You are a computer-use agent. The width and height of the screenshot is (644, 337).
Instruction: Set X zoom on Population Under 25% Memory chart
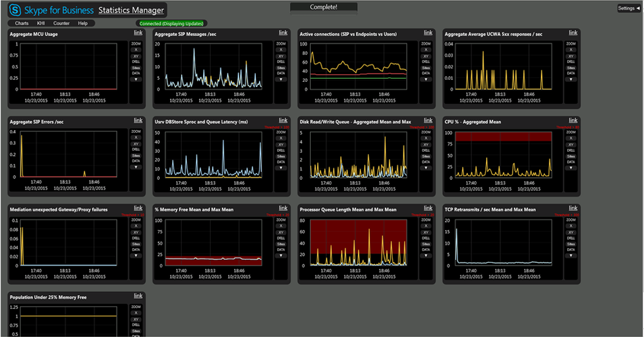click(136, 313)
